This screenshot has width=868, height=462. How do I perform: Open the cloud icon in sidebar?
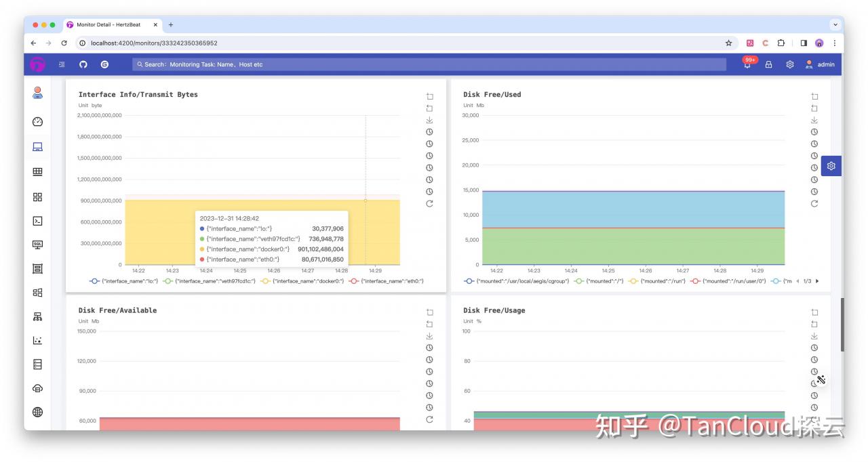(x=38, y=389)
